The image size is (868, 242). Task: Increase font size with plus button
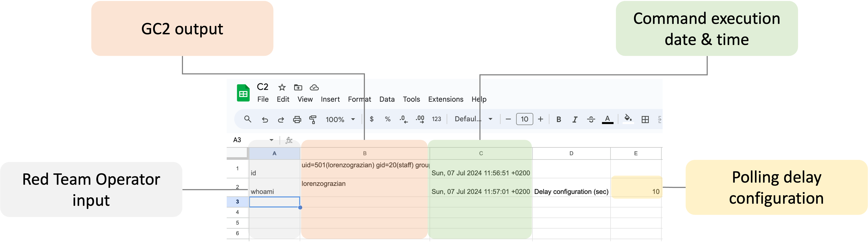[x=540, y=119]
